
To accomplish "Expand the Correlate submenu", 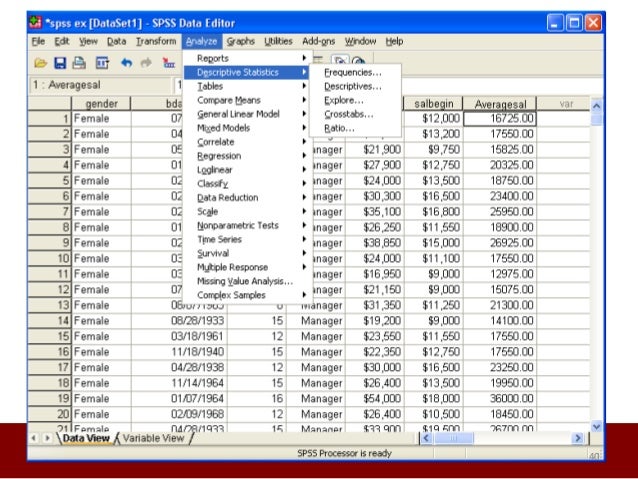I will pos(248,142).
